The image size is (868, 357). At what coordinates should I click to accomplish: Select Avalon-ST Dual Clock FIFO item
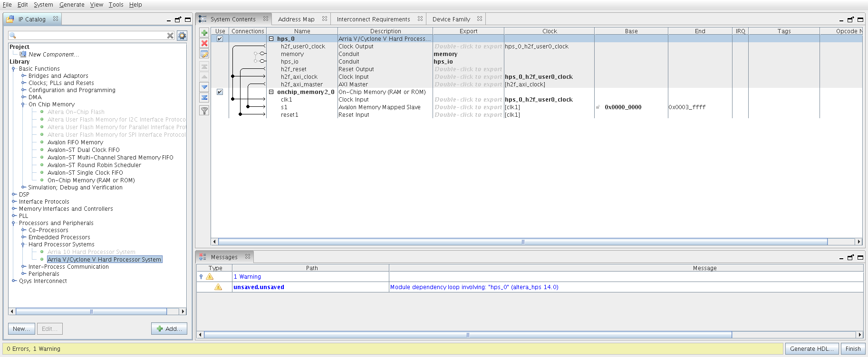[84, 150]
